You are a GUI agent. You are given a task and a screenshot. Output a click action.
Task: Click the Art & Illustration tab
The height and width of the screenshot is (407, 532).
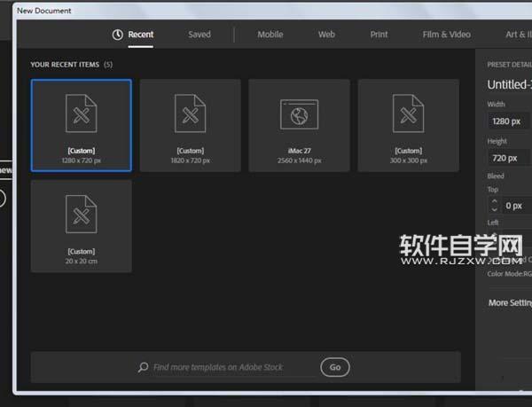point(519,35)
